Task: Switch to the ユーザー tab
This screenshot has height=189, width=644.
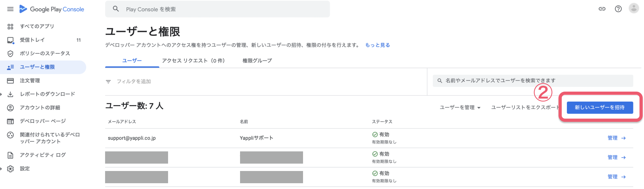Action: tap(132, 60)
